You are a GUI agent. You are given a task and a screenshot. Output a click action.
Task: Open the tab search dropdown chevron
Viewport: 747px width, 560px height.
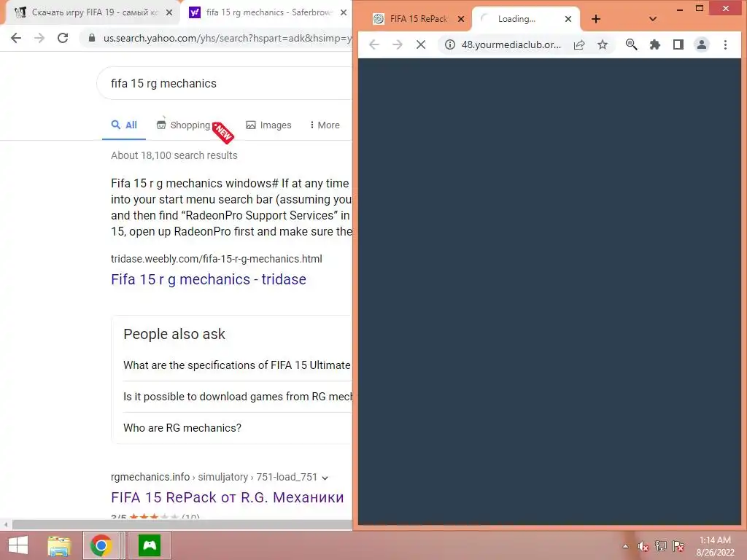653,19
